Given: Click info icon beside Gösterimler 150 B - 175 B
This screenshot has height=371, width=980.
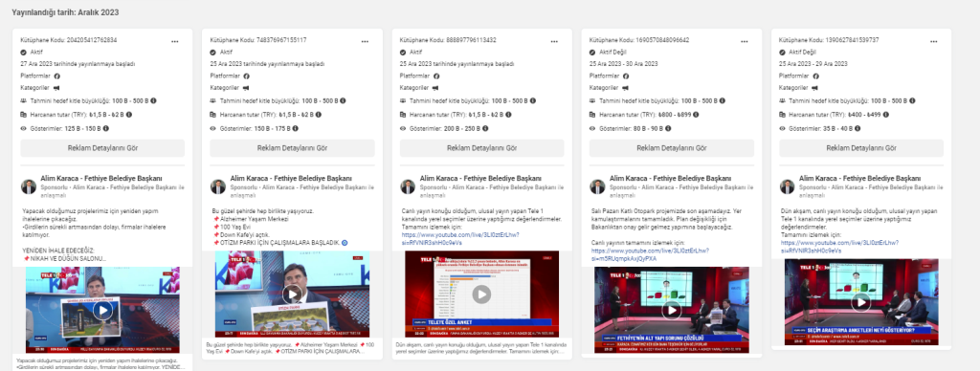Looking at the screenshot, I should [x=295, y=128].
